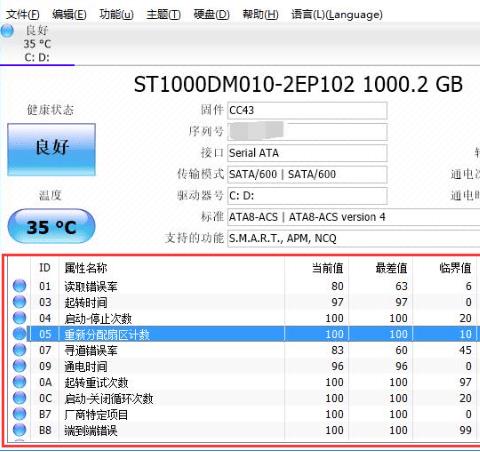Click the 最差值 column header

381,268
